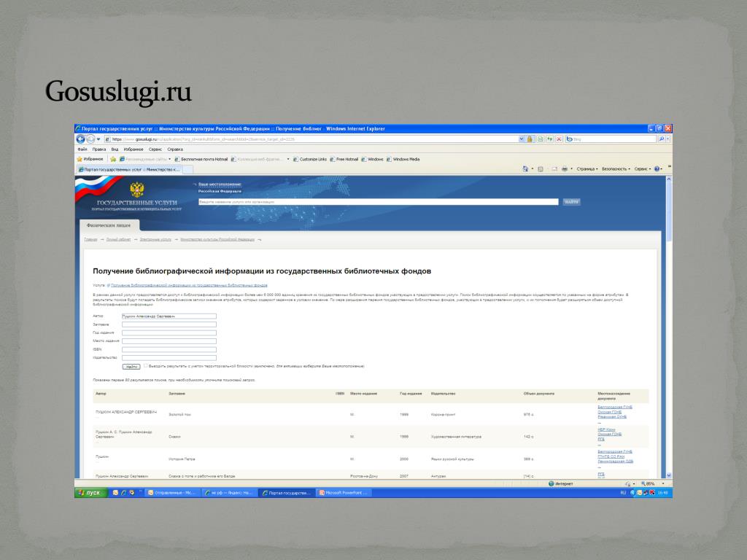The width and height of the screenshot is (747, 560).
Task: Open the Вид menu
Action: click(x=115, y=149)
